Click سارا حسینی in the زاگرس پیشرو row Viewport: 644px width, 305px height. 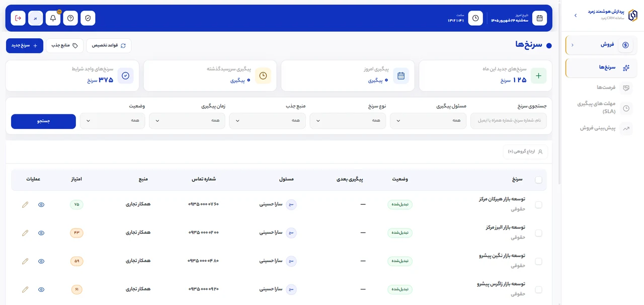(271, 289)
